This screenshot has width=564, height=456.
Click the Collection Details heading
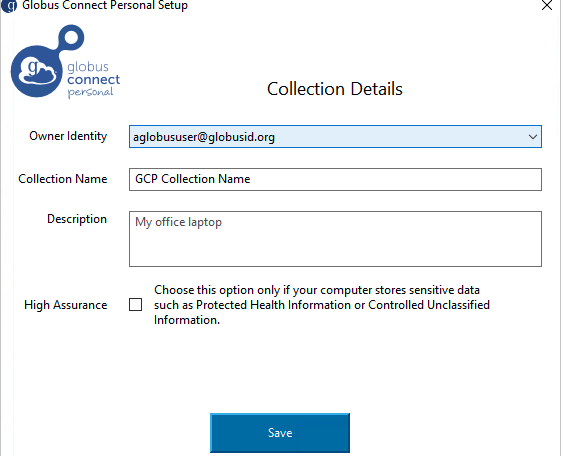335,89
